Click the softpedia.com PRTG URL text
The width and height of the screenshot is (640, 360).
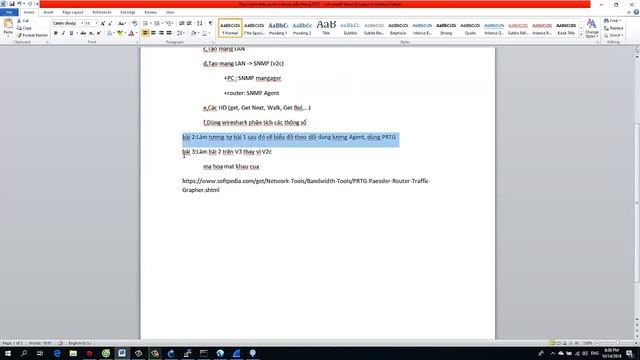click(306, 185)
